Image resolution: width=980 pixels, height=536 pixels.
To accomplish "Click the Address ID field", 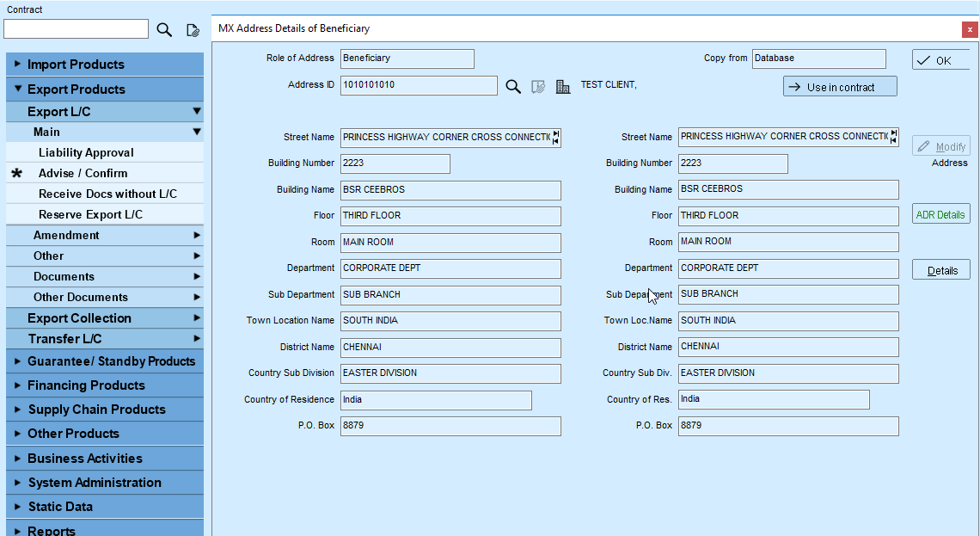I will coord(419,86).
